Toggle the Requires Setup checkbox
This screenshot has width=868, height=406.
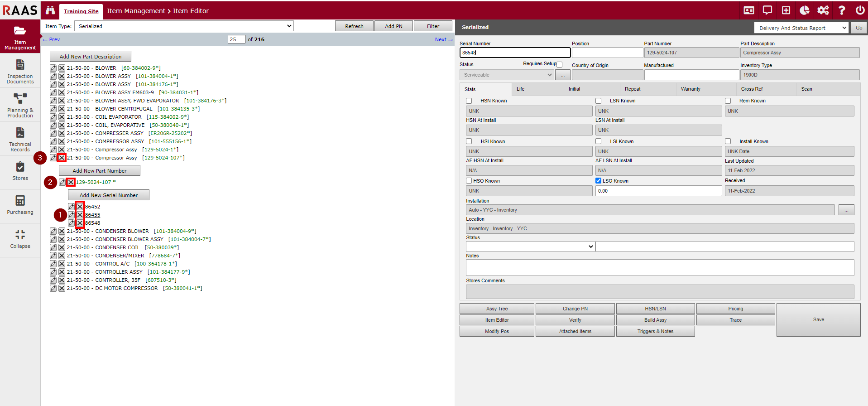tap(560, 64)
